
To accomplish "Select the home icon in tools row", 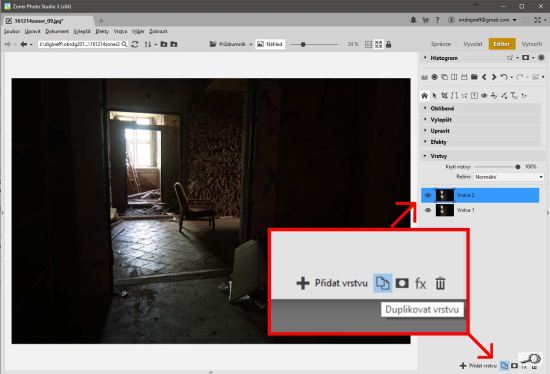I will coord(424,95).
